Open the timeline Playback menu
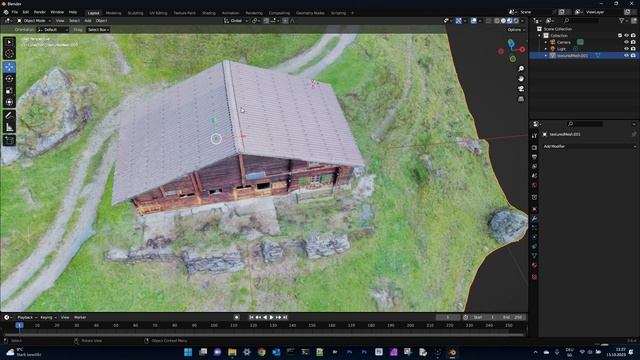The width and height of the screenshot is (640, 360). pyautogui.click(x=27, y=317)
